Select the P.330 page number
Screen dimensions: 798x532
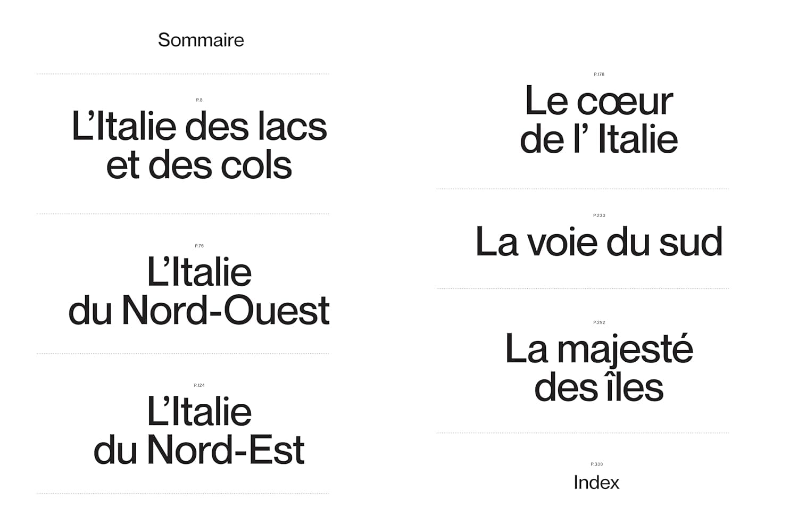(596, 464)
